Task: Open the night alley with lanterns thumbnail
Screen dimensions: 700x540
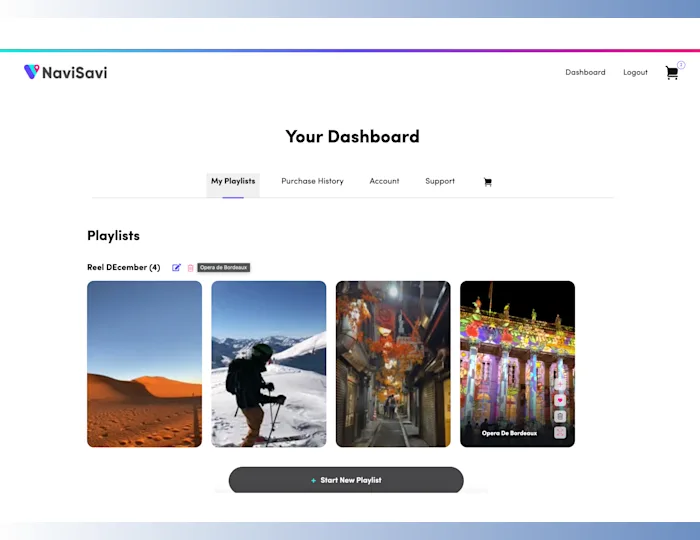Action: pos(393,364)
